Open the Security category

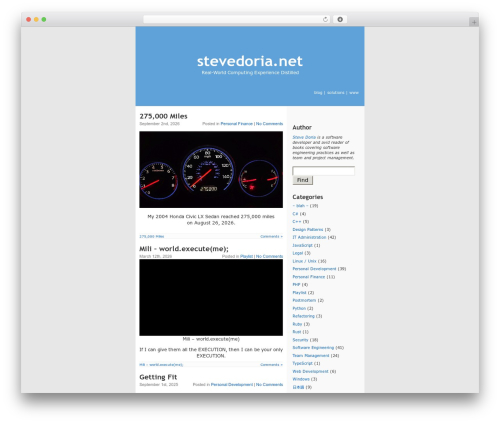point(300,340)
